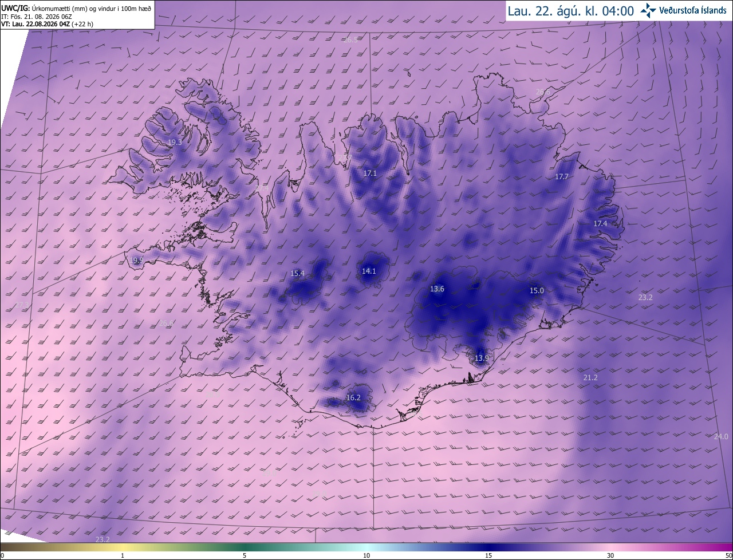
Task: Click the 14.1 value on the glacier outline
Action: (x=369, y=271)
